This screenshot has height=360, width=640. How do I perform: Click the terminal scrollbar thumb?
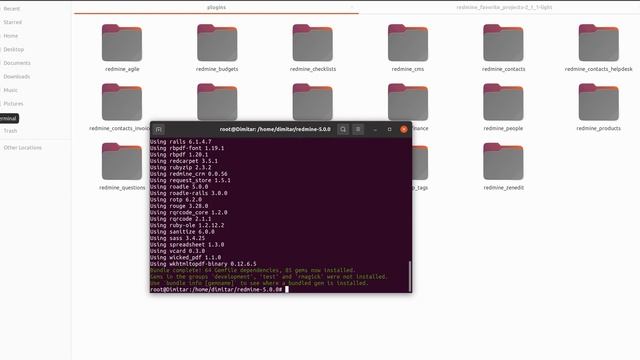coord(409,276)
